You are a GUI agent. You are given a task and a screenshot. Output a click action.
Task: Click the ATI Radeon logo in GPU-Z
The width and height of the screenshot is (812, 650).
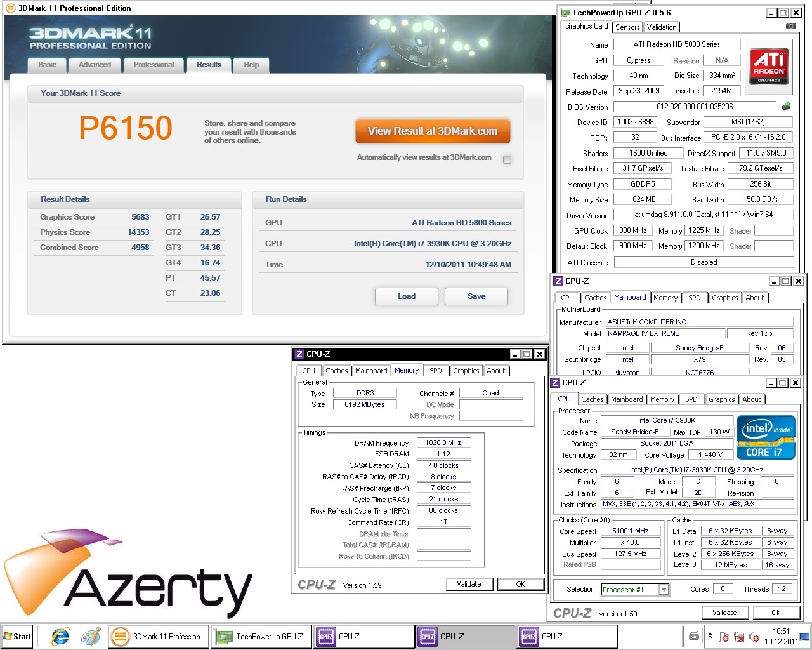[769, 67]
